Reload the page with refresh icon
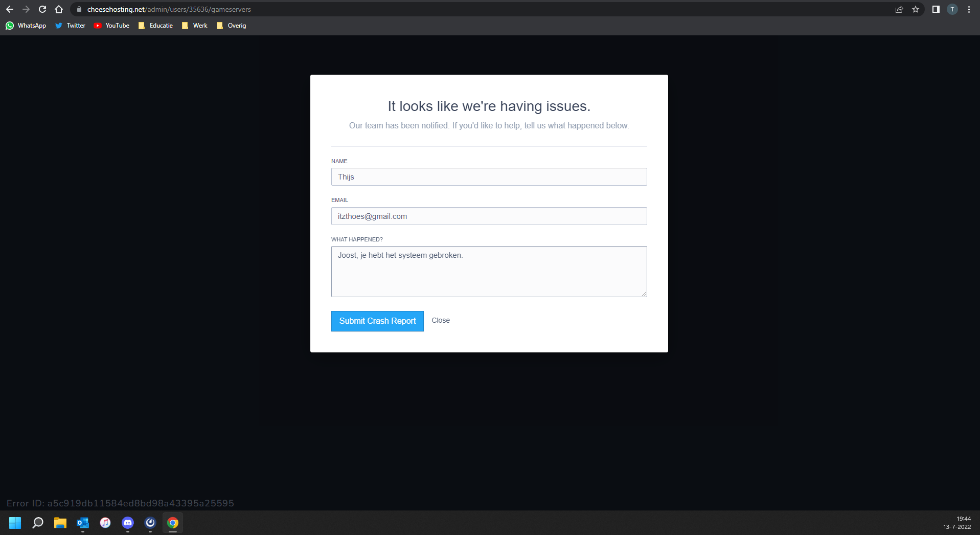The image size is (980, 535). (x=42, y=9)
